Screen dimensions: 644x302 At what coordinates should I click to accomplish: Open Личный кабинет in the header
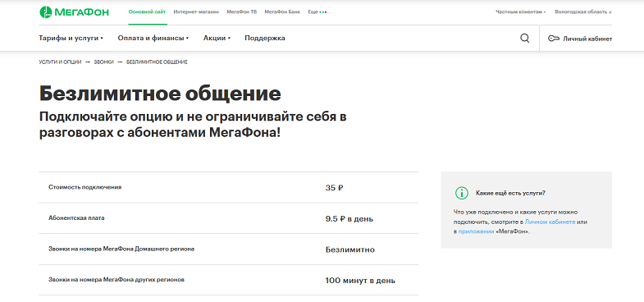click(587, 39)
